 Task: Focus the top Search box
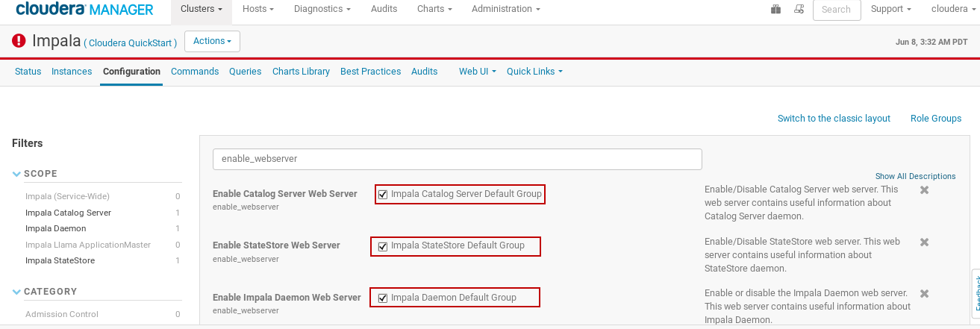click(x=836, y=10)
